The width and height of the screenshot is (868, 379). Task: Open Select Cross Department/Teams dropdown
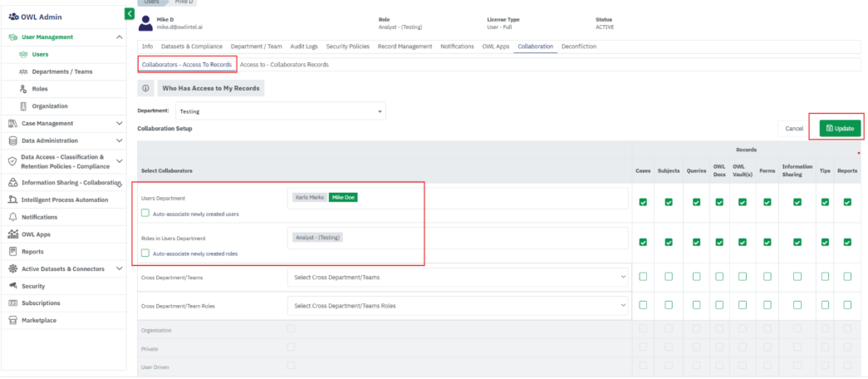(459, 277)
